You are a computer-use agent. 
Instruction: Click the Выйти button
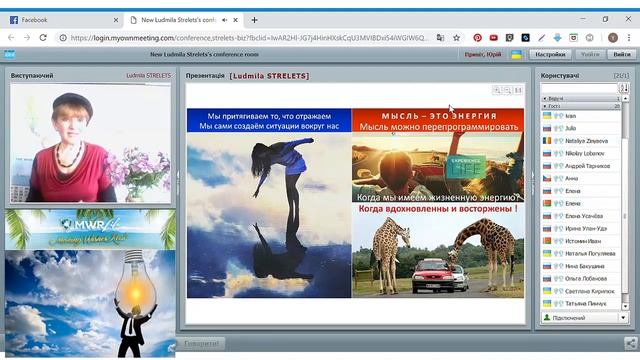(x=622, y=54)
